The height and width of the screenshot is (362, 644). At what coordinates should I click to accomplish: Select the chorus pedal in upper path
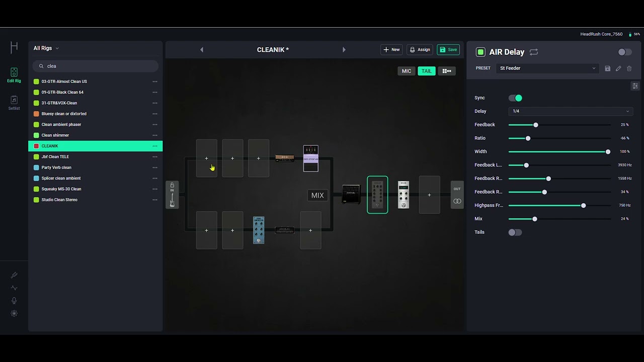point(311,158)
